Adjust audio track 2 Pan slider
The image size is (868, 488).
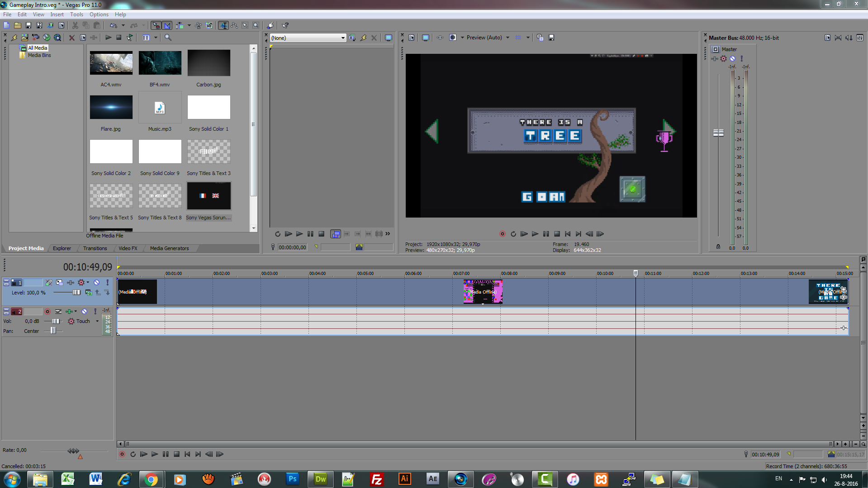pyautogui.click(x=53, y=331)
